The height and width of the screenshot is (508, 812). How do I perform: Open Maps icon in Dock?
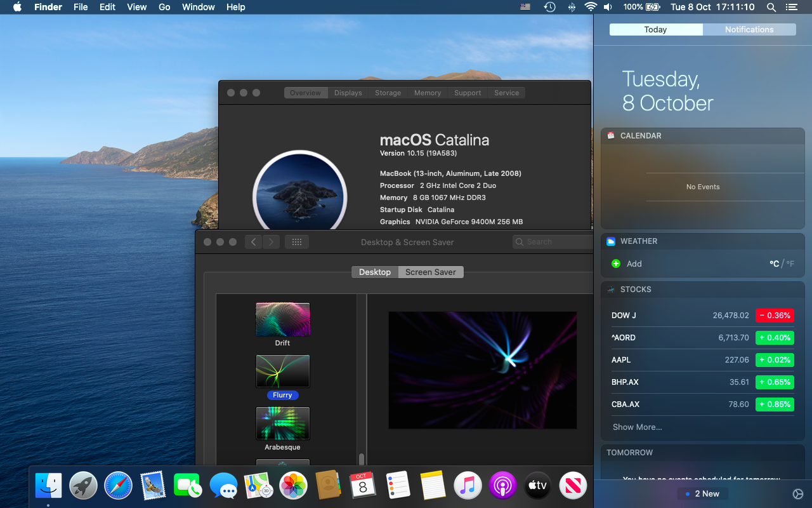click(258, 486)
